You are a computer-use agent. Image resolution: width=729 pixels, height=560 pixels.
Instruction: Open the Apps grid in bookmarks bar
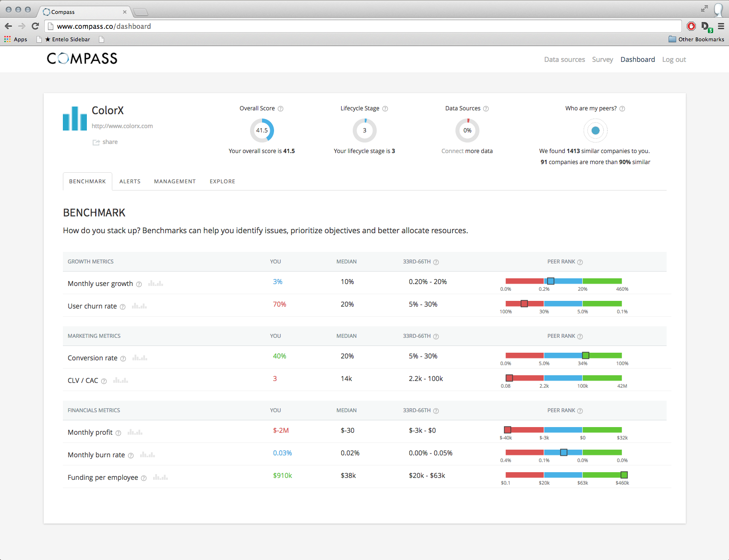coord(16,39)
